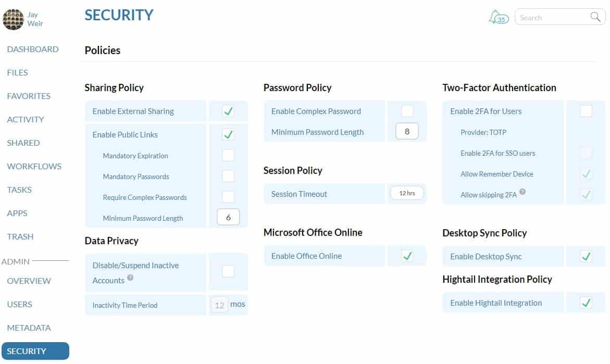The width and height of the screenshot is (610, 364).
Task: Turn on Enable 2FA for Users
Action: [x=586, y=110]
